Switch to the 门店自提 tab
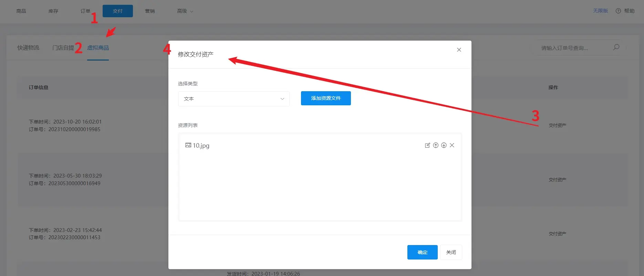This screenshot has width=644, height=276. click(63, 48)
